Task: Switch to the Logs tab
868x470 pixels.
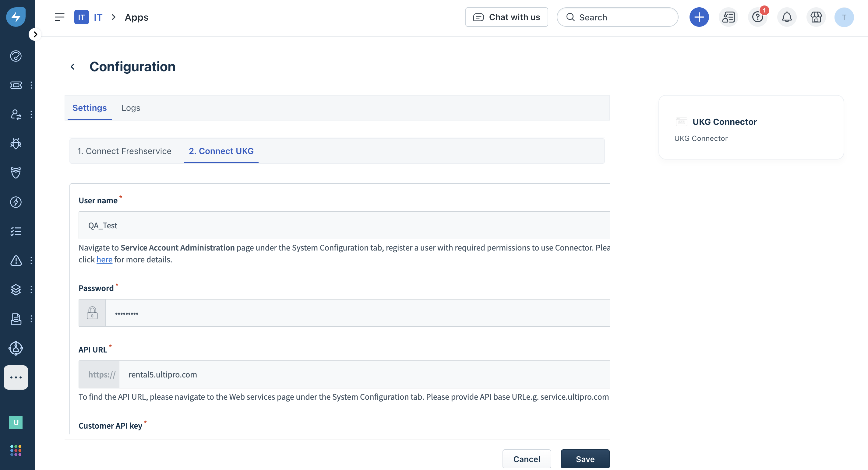Action: pos(131,108)
